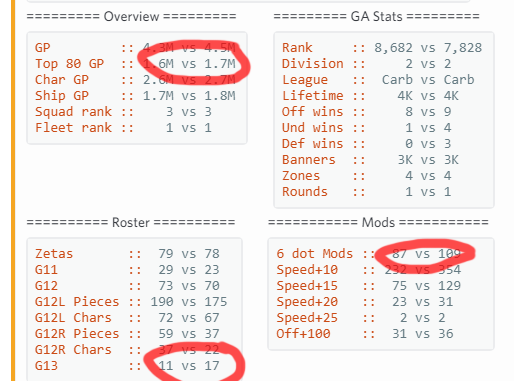Click the Off+100 row

pyautogui.click(x=365, y=334)
